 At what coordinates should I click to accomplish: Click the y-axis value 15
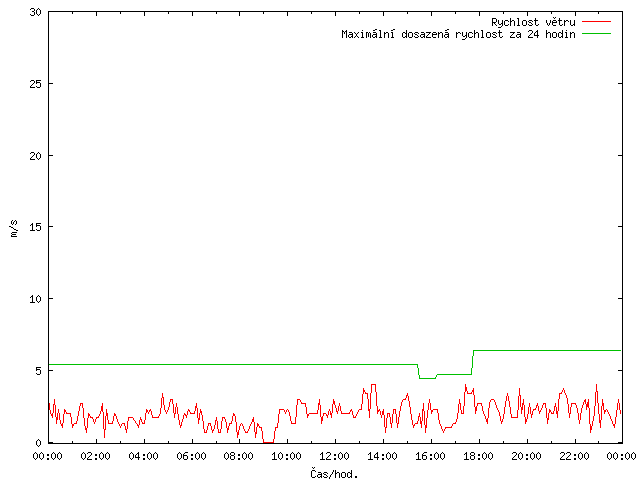coord(36,227)
